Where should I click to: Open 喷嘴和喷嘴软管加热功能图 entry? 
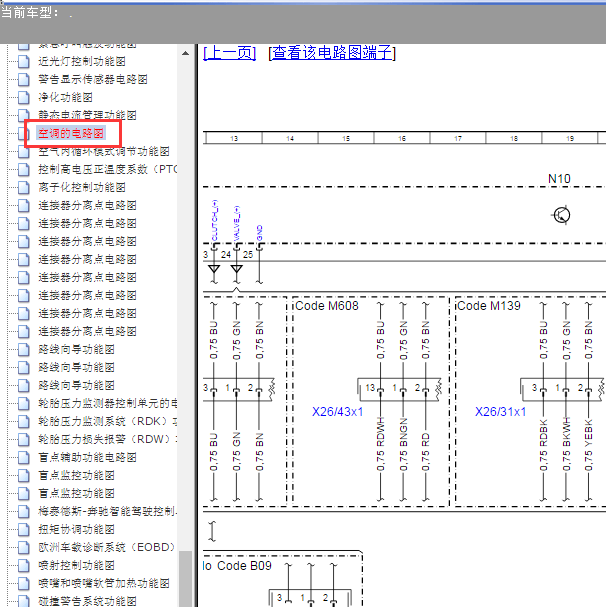coord(104,583)
